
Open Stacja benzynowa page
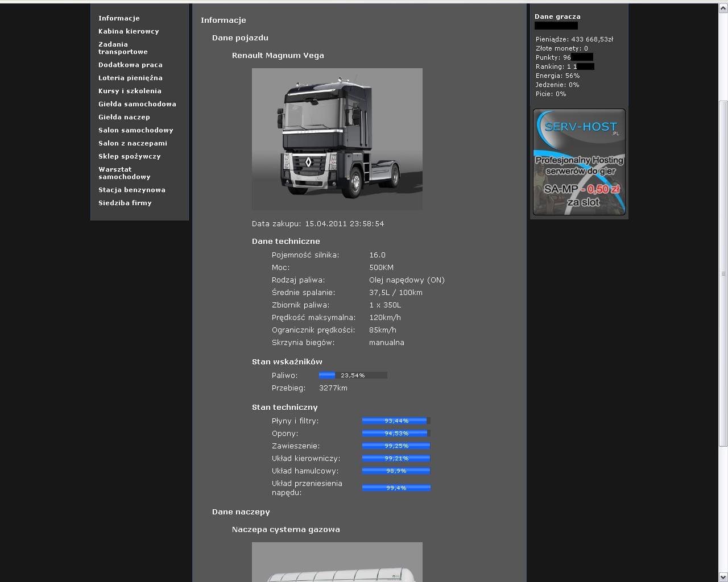131,190
